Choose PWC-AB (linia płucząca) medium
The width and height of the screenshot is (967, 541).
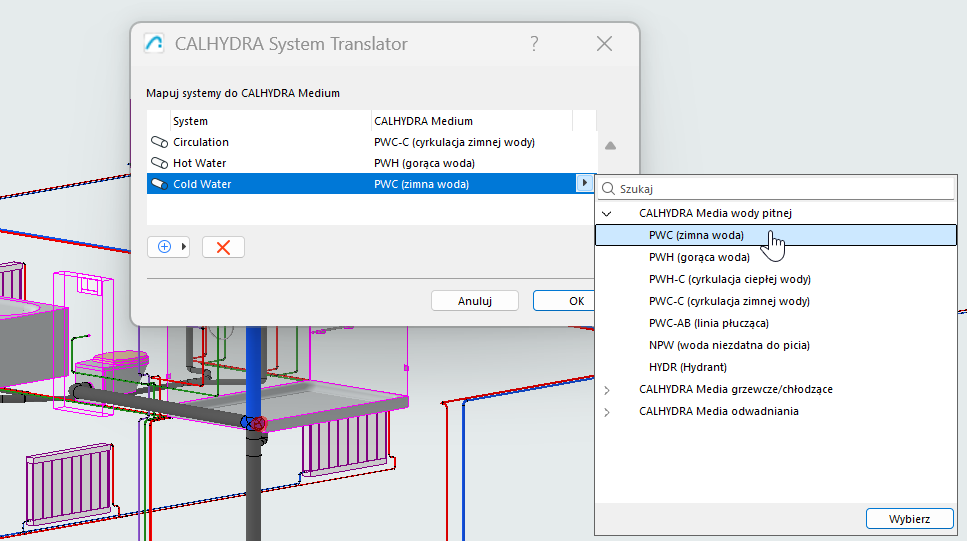click(708, 323)
